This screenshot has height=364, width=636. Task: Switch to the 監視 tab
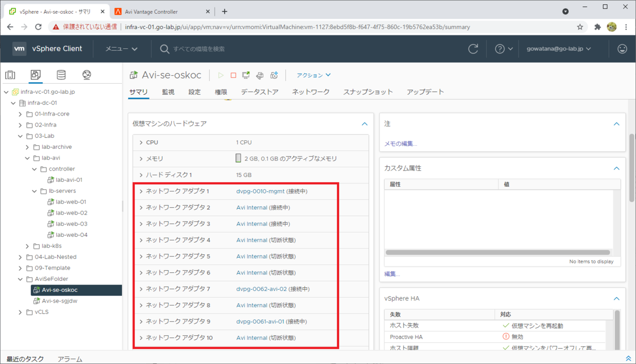[168, 92]
